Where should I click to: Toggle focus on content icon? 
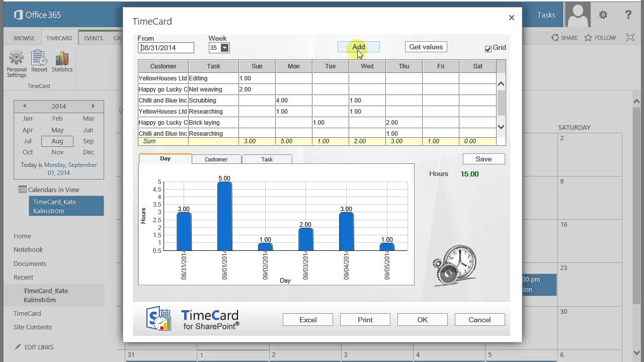click(630, 37)
